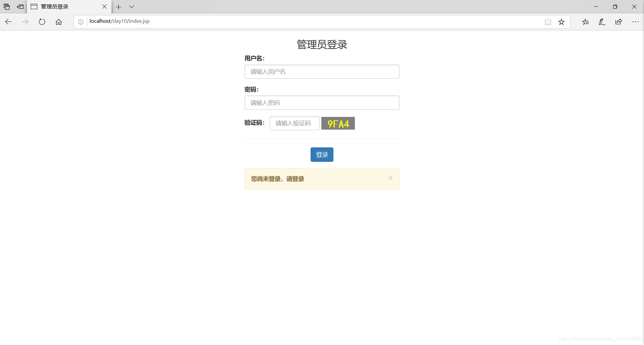
Task: Minimize the browser window
Action: [596, 7]
